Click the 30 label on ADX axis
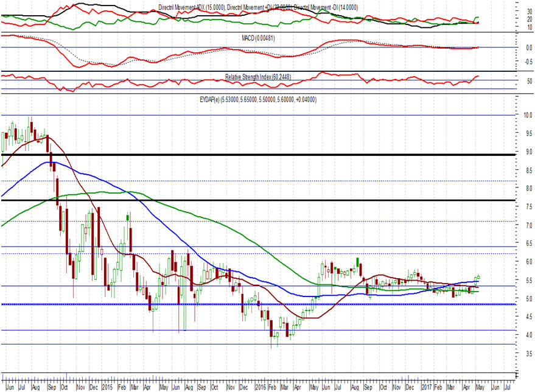This screenshot has width=535, height=392. [x=530, y=12]
